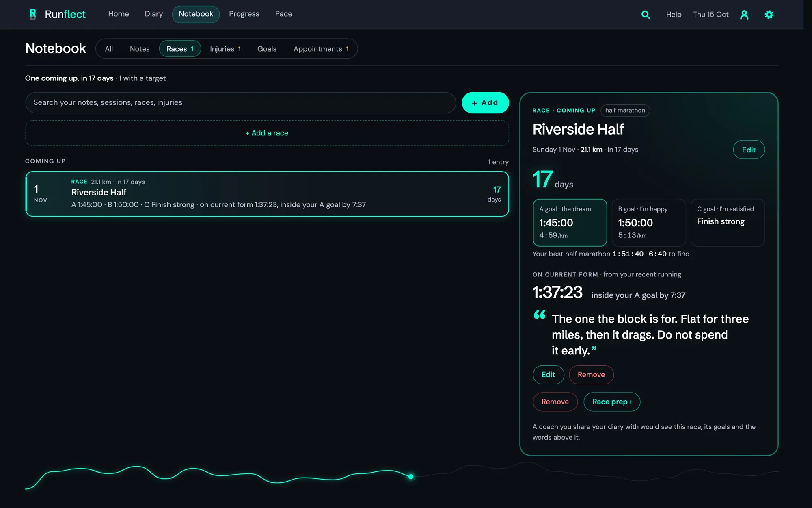Select the B goal 1:50:00 card
Viewport: 812px width, 508px height.
[x=648, y=222]
